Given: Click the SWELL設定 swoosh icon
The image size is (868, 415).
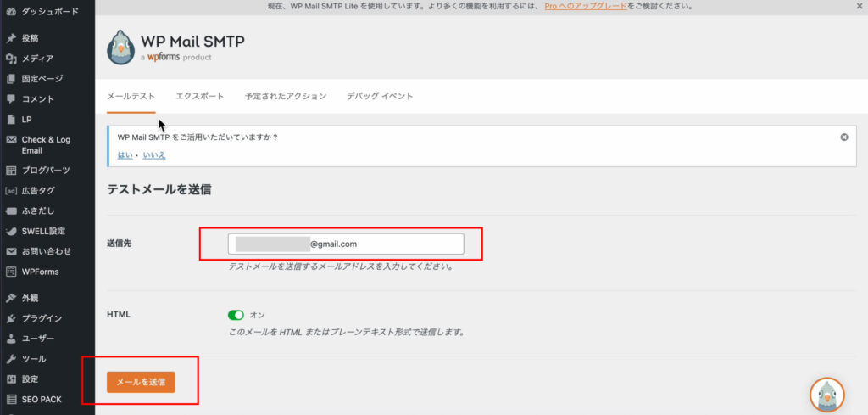Looking at the screenshot, I should click(11, 231).
